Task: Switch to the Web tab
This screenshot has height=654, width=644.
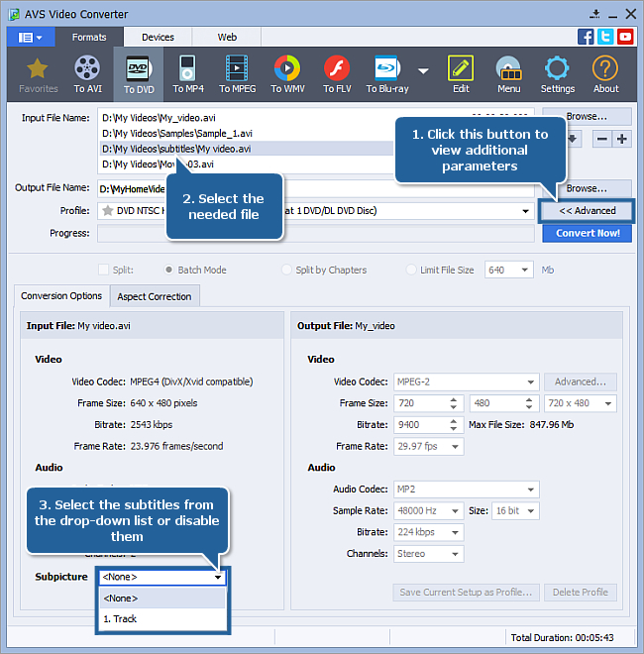Action: (x=227, y=38)
